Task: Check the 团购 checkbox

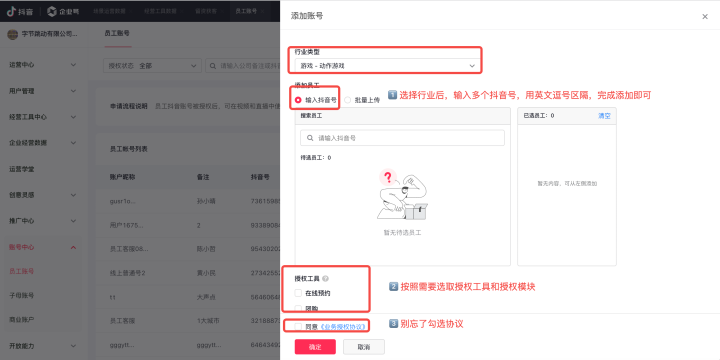Action: coord(298,308)
